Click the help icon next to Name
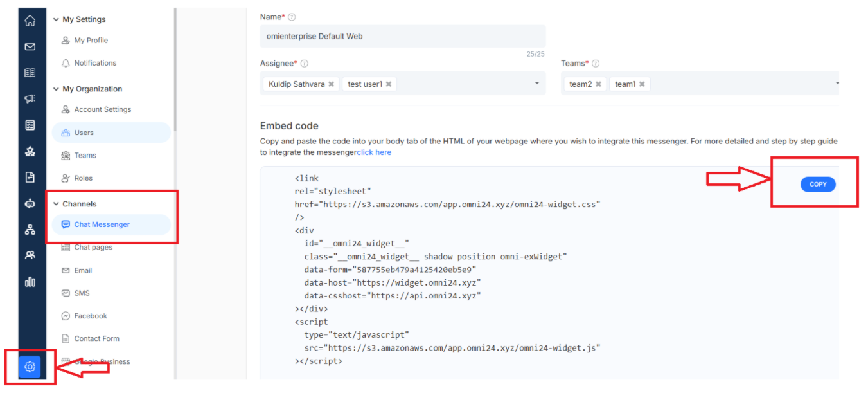Screen dimensions: 868x393 pyautogui.click(x=292, y=17)
